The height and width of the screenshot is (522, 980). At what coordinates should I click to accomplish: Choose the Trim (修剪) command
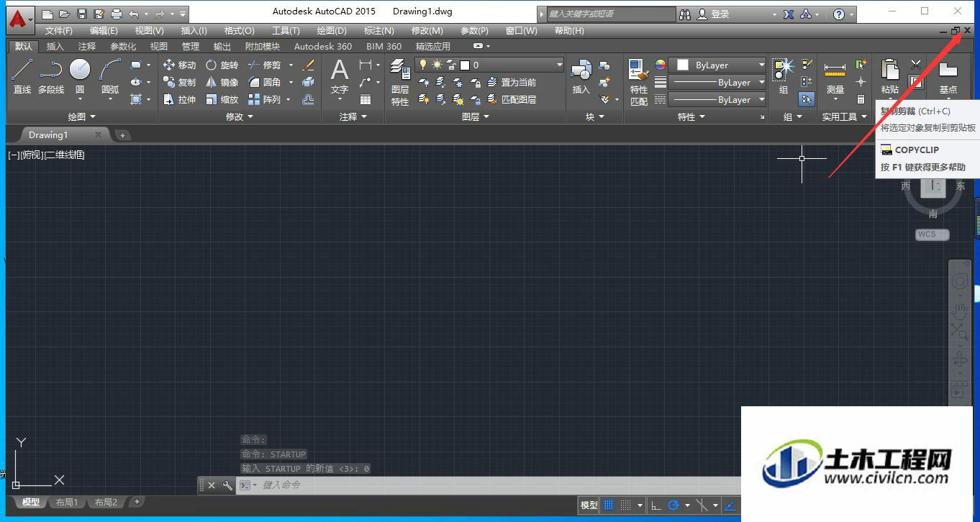click(x=264, y=65)
